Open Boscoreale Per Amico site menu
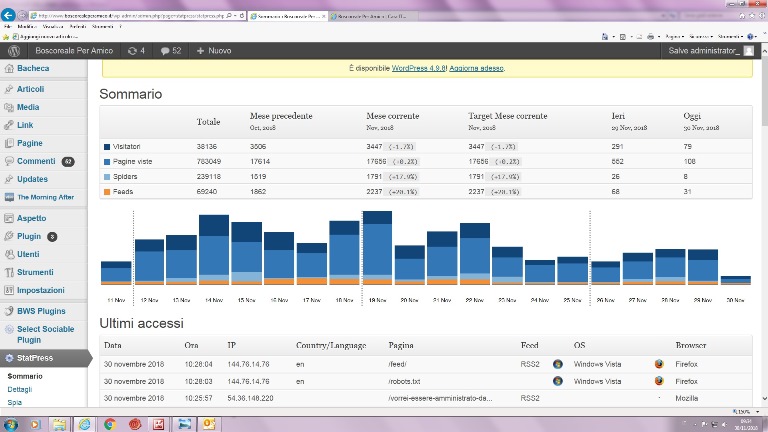This screenshot has width=768, height=432. tap(74, 50)
